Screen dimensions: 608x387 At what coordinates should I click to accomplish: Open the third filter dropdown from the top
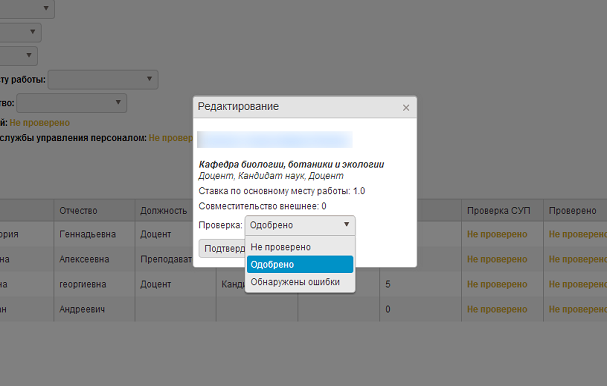[29, 55]
